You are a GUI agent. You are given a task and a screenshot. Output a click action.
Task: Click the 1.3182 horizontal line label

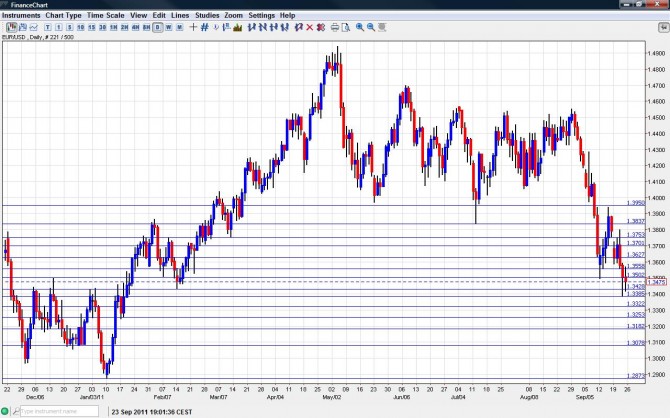point(636,326)
